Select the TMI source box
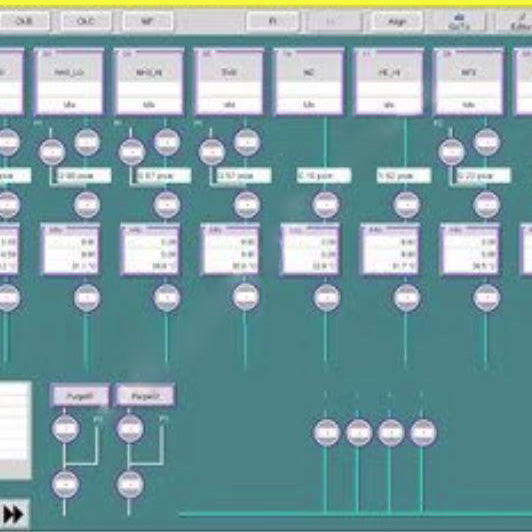 point(229,82)
